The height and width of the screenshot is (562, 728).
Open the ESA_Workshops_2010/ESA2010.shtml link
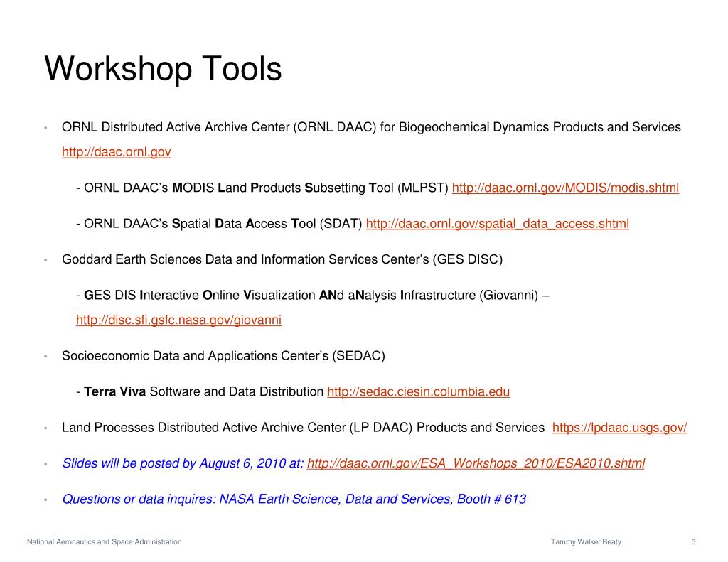click(476, 463)
